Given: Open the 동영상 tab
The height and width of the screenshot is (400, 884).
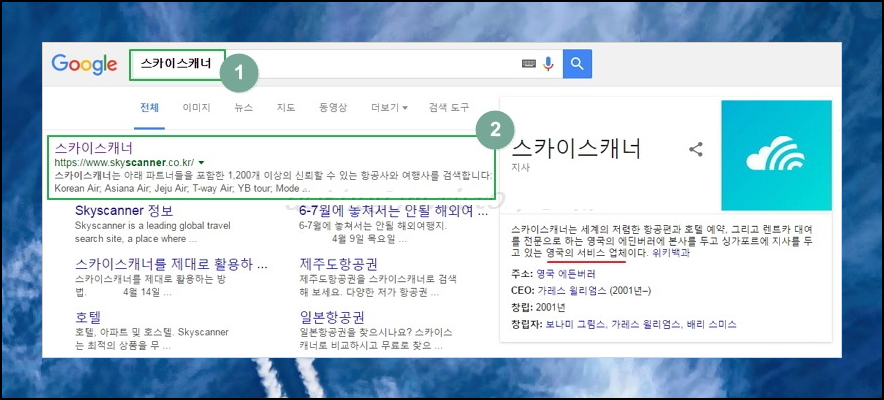Looking at the screenshot, I should (x=333, y=107).
